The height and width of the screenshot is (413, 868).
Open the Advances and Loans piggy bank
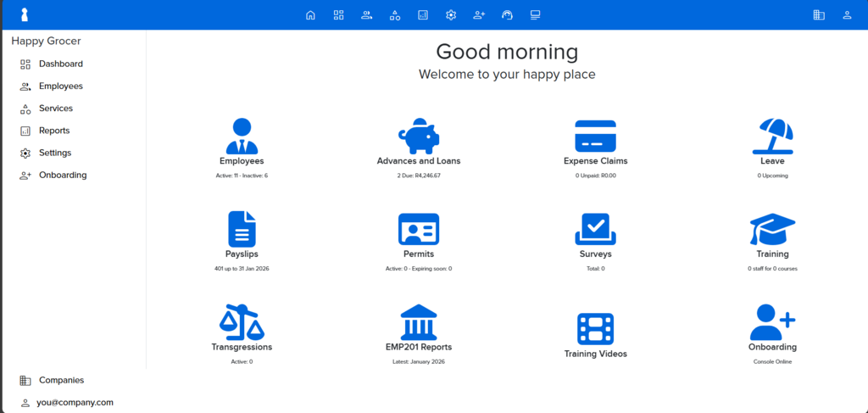pos(418,137)
